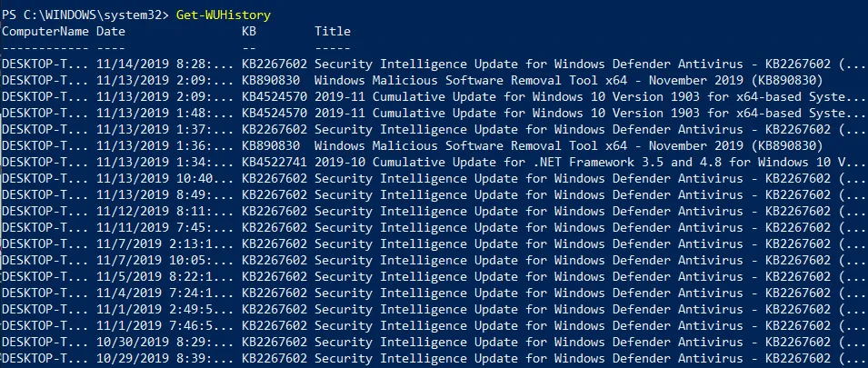Click the ComputerName column header

coord(45,31)
